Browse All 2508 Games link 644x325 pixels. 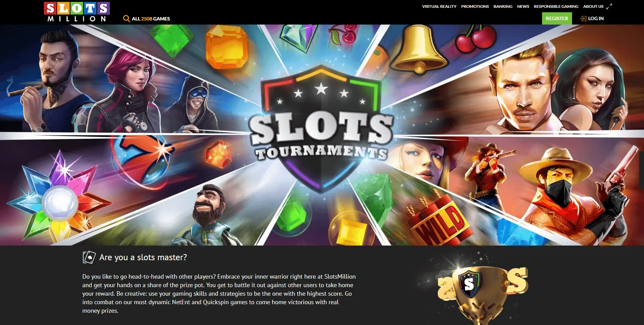click(x=151, y=19)
